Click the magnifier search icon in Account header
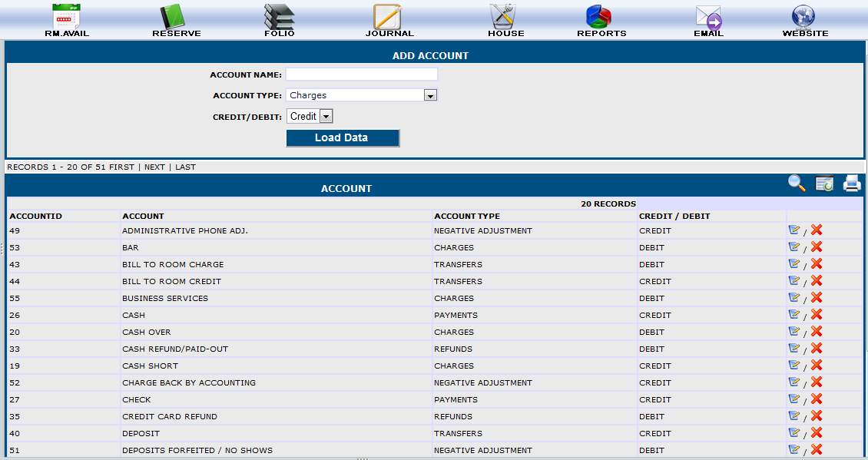This screenshot has height=460, width=868. point(797,183)
